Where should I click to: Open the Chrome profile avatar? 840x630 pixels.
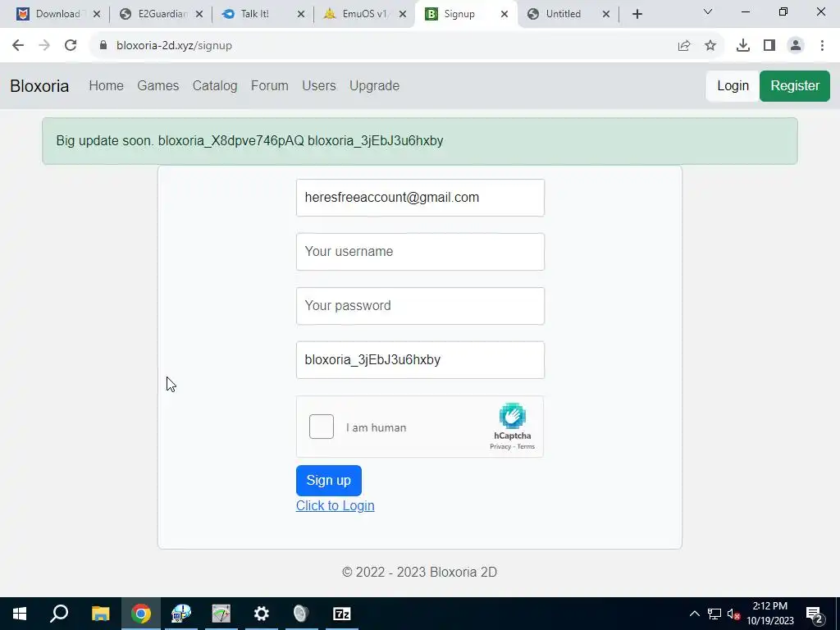796,46
